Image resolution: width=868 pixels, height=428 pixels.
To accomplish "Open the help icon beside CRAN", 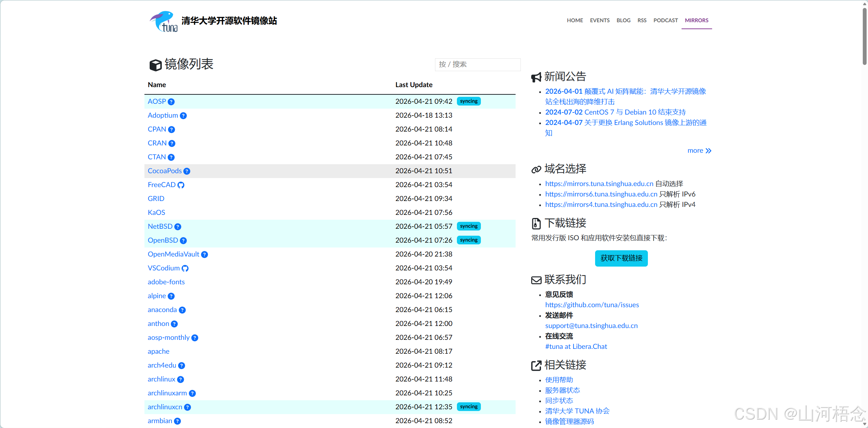I will tap(172, 143).
